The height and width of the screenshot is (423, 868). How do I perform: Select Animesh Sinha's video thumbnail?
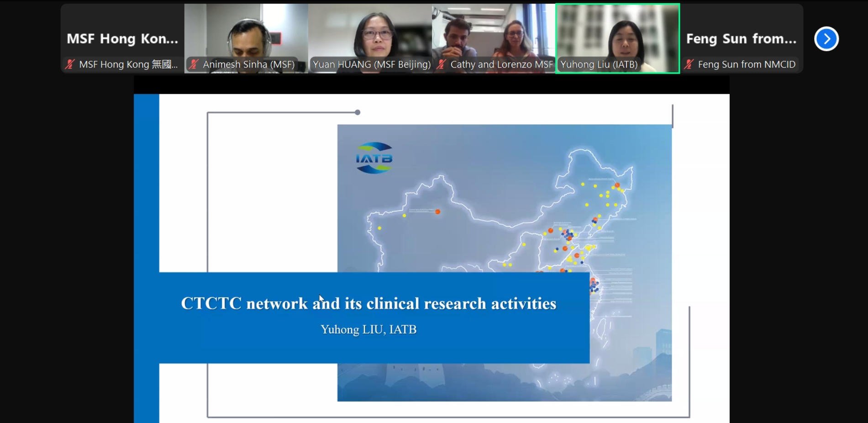[246, 38]
